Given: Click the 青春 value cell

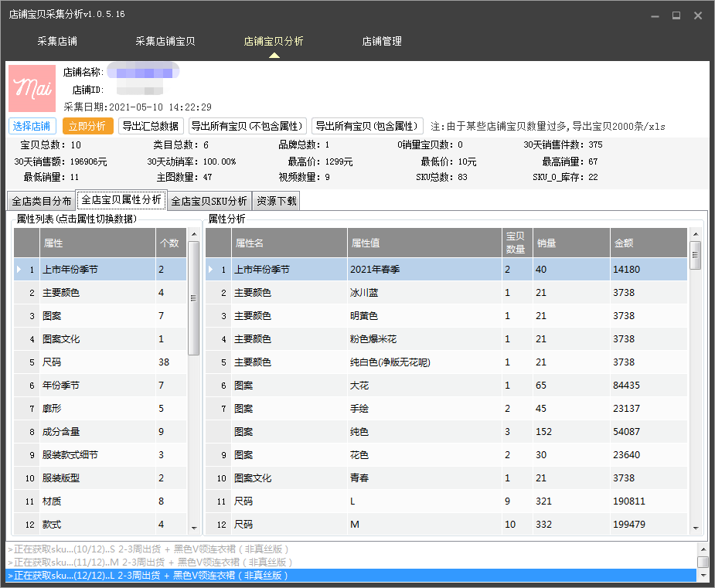Looking at the screenshot, I should tap(424, 478).
